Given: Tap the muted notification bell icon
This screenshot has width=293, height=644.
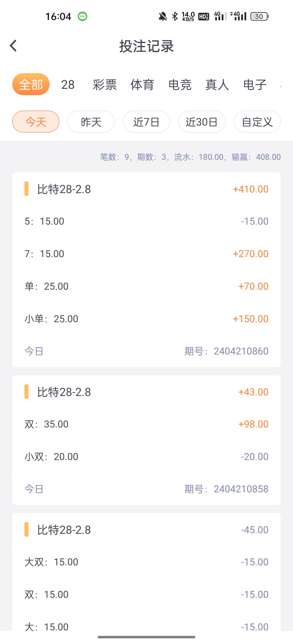Looking at the screenshot, I should [x=163, y=16].
